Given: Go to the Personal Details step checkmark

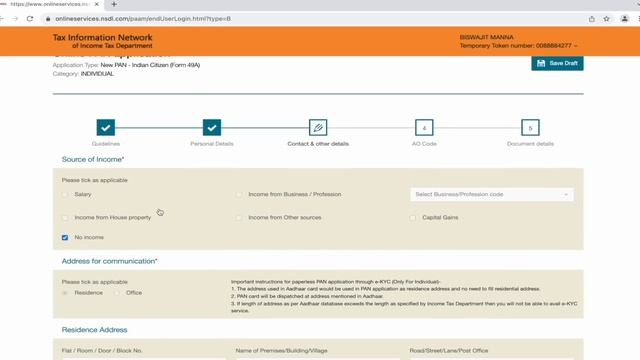Looking at the screenshot, I should point(212,127).
